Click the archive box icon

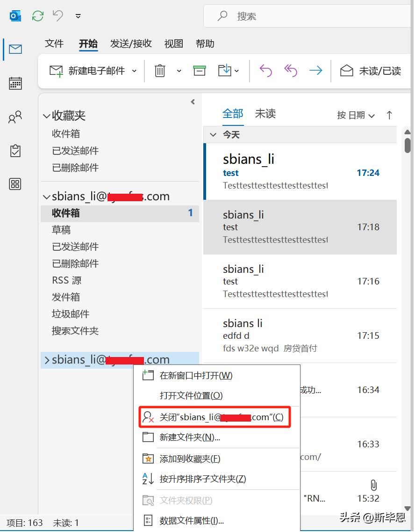coord(200,71)
